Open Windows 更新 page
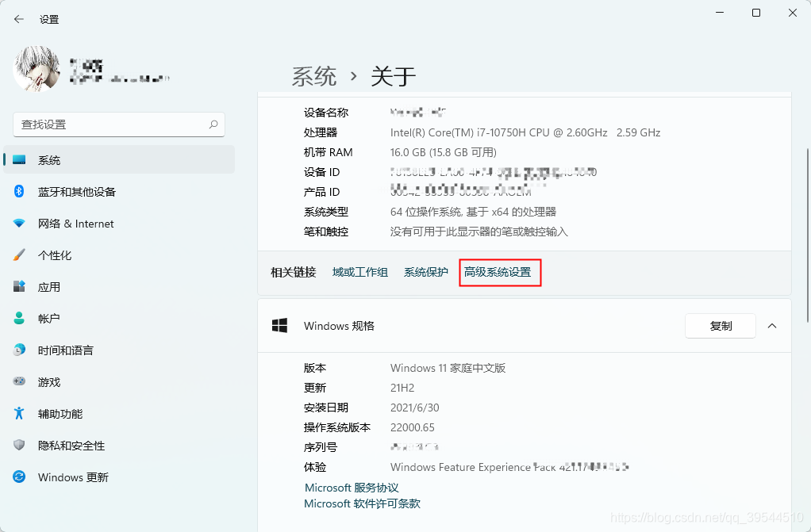The width and height of the screenshot is (811, 532). (x=119, y=477)
